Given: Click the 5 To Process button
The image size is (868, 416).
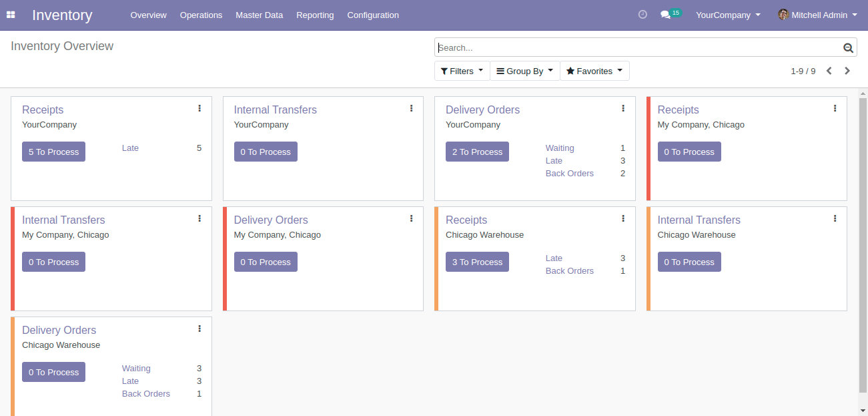Looking at the screenshot, I should [x=53, y=152].
